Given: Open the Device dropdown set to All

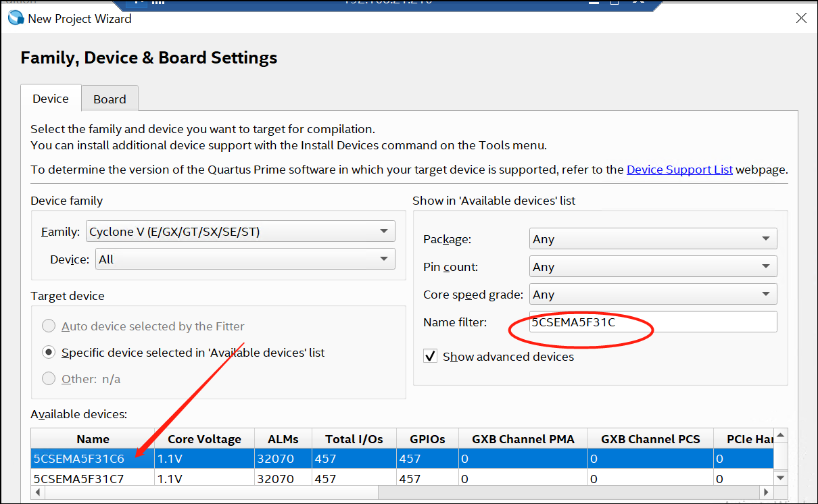Looking at the screenshot, I should [x=245, y=259].
